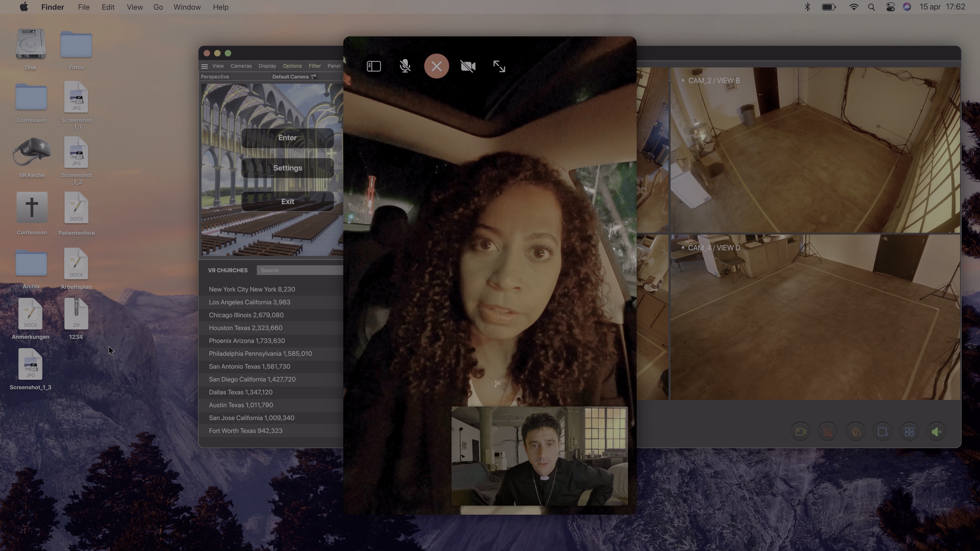Click the orange camera refresh icon

coord(856,432)
